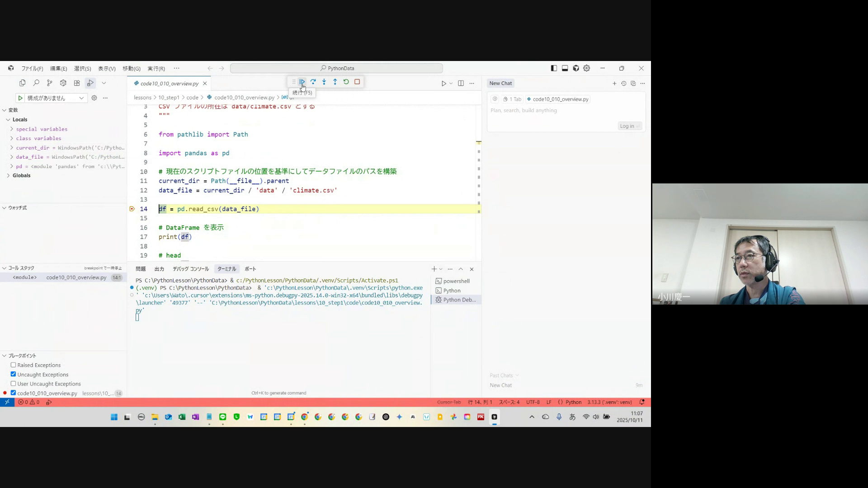
Task: Split the editor to the right
Action: click(461, 83)
